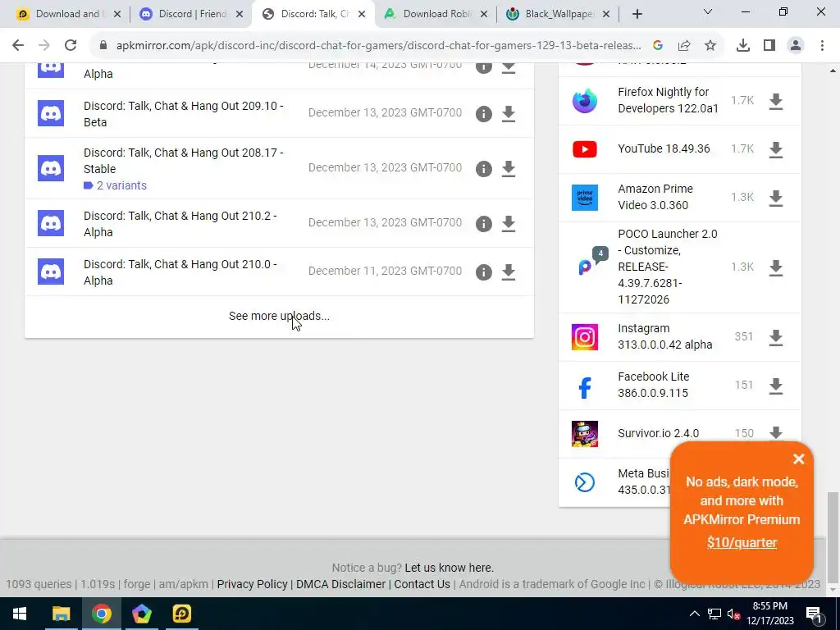
Task: Click the Chrome taskbar icon
Action: click(x=101, y=614)
